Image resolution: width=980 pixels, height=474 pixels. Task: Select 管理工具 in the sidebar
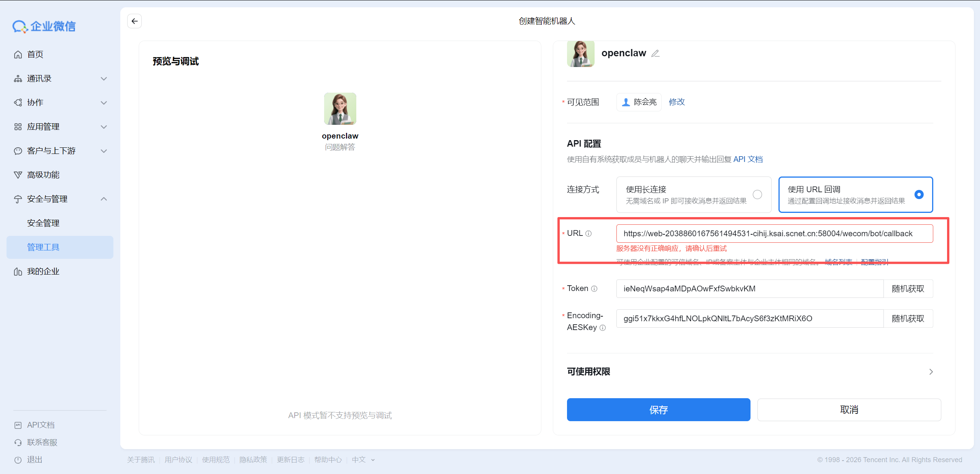43,247
